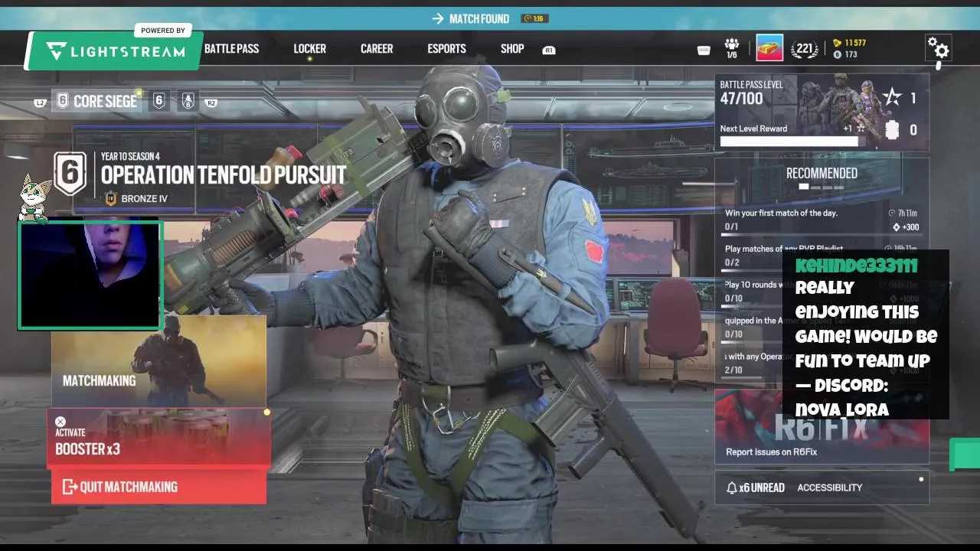View the level 221 laurel badge
The width and height of the screenshot is (980, 551).
(804, 49)
